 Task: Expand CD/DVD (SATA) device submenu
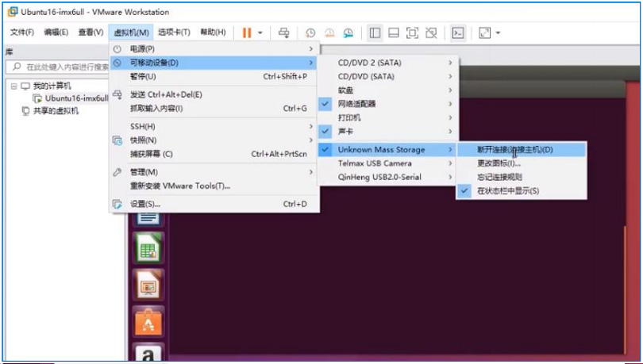[388, 77]
